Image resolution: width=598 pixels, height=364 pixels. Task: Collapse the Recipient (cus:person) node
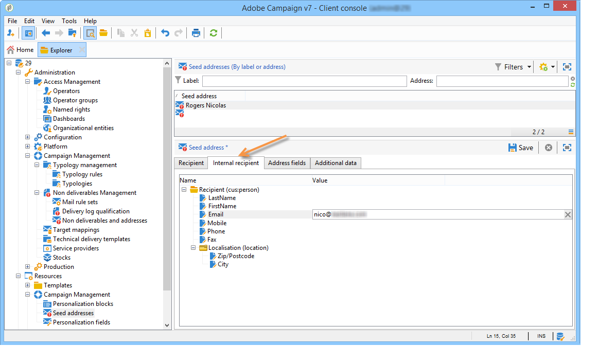(x=184, y=189)
